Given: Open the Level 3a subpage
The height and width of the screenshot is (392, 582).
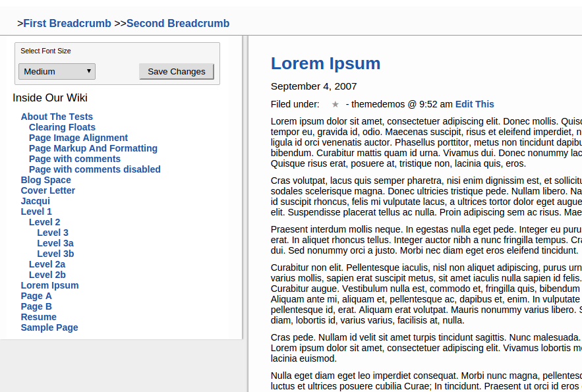Looking at the screenshot, I should coord(55,243).
